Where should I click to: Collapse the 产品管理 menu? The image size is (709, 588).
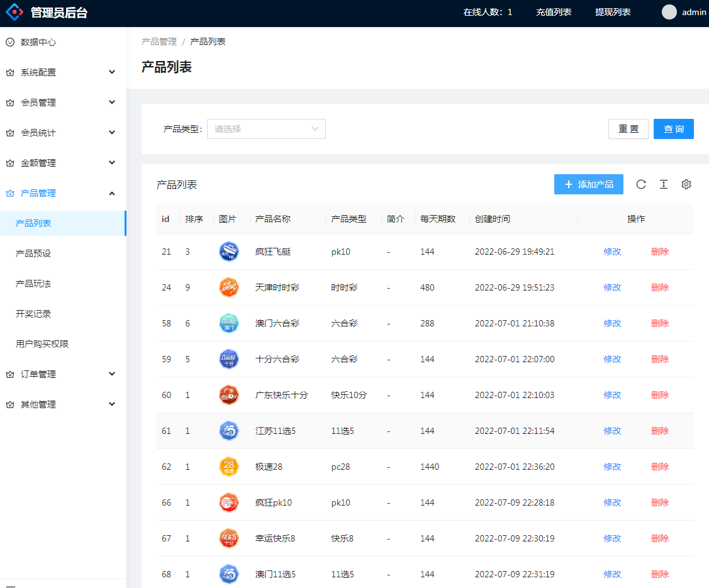pos(63,193)
